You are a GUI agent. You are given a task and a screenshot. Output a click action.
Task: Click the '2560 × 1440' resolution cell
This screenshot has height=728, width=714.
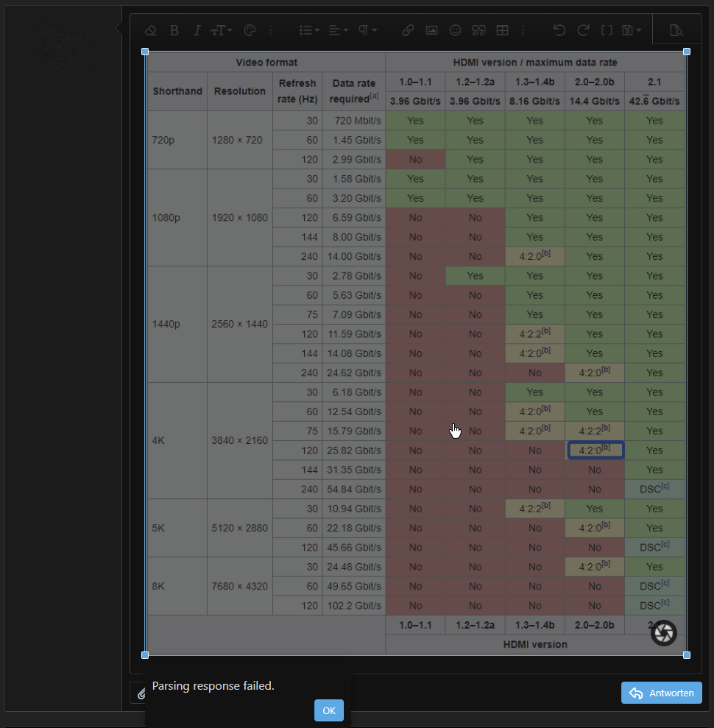tap(239, 324)
